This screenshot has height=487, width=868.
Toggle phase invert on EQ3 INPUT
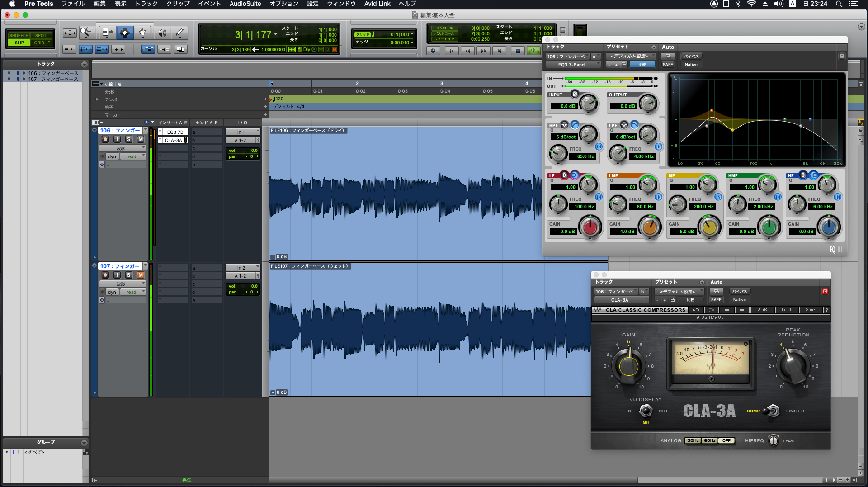tap(575, 94)
